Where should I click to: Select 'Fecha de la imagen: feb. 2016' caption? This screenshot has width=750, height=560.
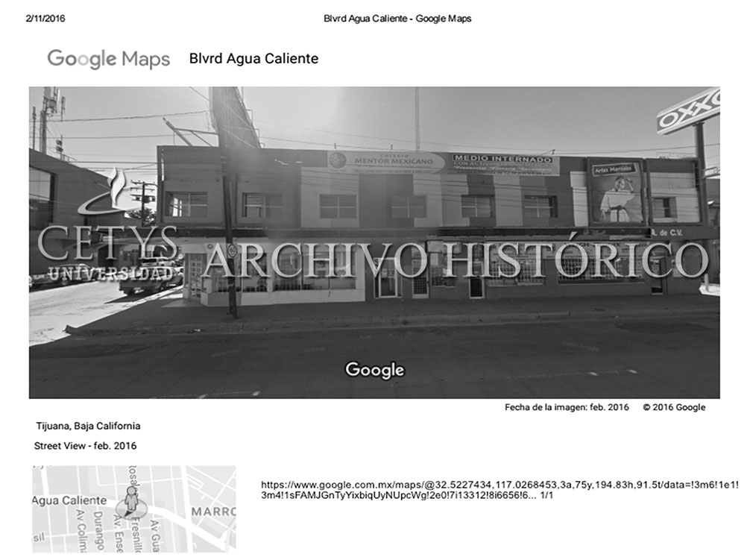pos(567,407)
